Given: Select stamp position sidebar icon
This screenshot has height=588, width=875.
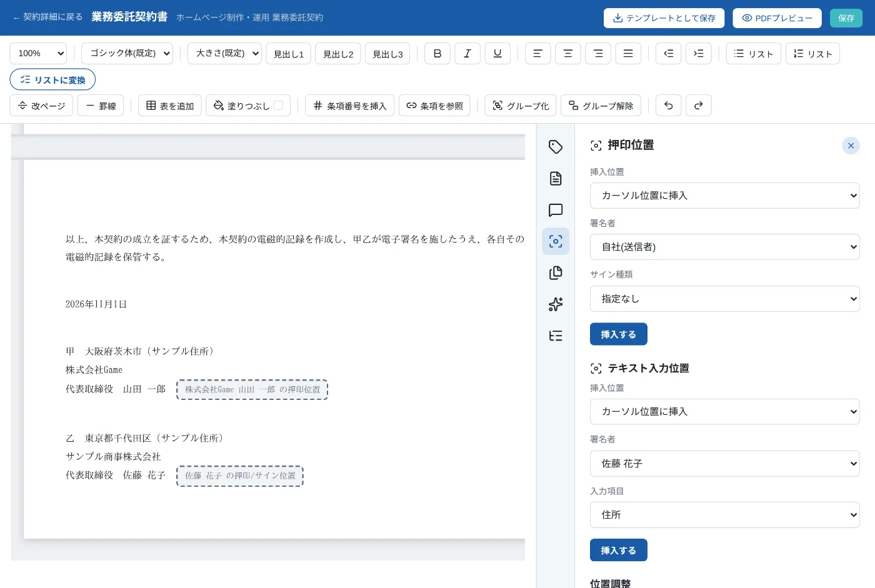Looking at the screenshot, I should [556, 241].
